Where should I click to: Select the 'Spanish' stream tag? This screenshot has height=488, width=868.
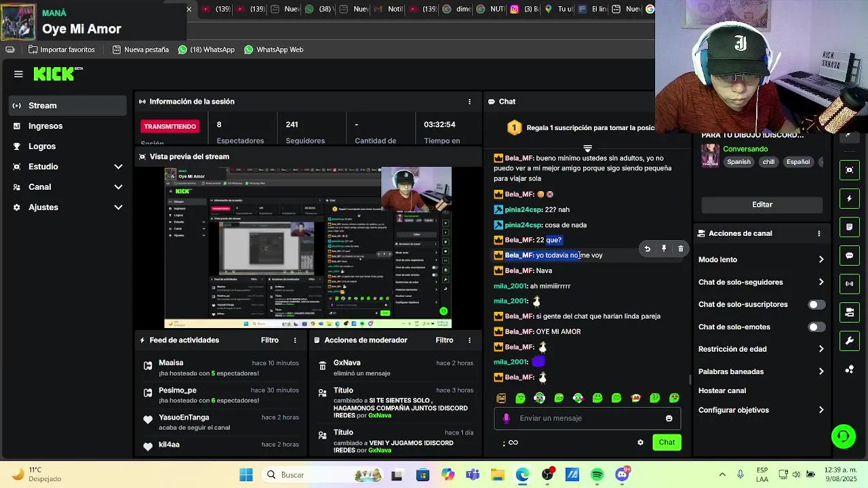point(738,162)
